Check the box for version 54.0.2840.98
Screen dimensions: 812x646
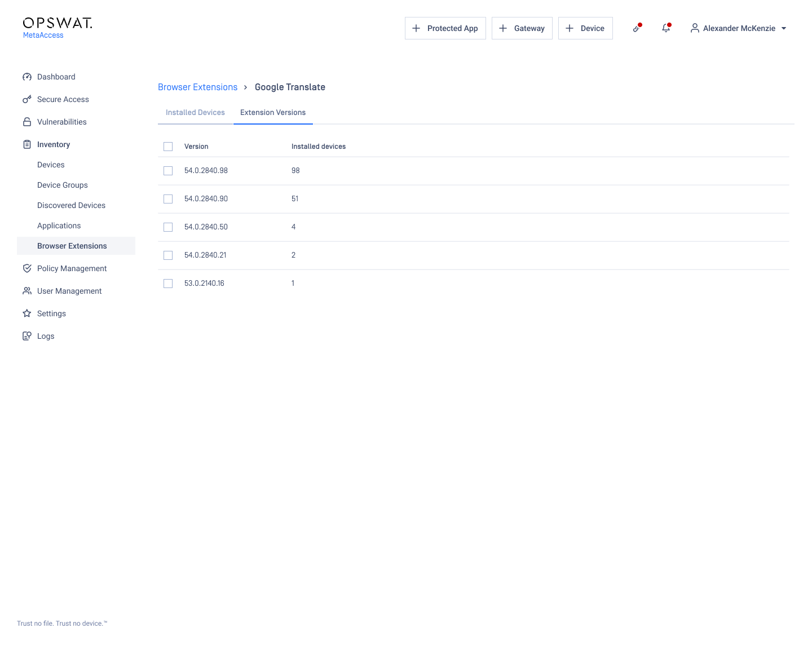(x=168, y=171)
